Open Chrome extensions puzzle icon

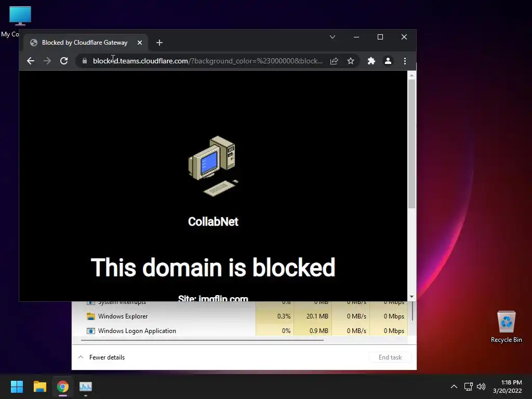coord(371,61)
